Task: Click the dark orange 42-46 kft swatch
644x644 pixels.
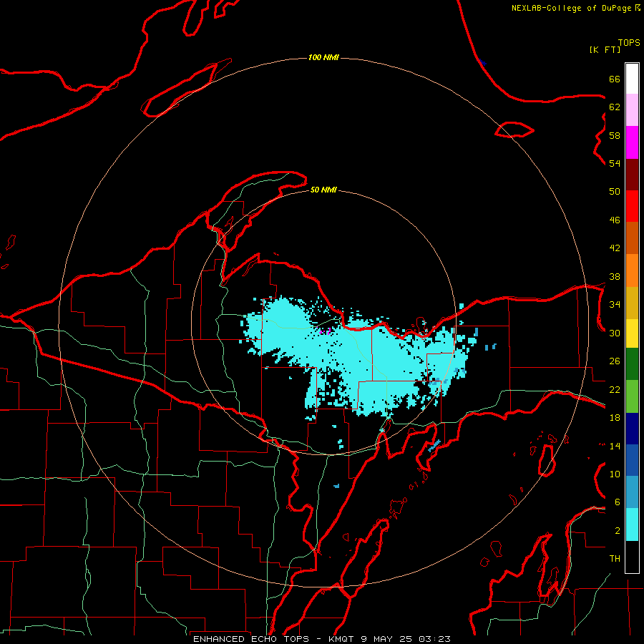Action: [632, 238]
